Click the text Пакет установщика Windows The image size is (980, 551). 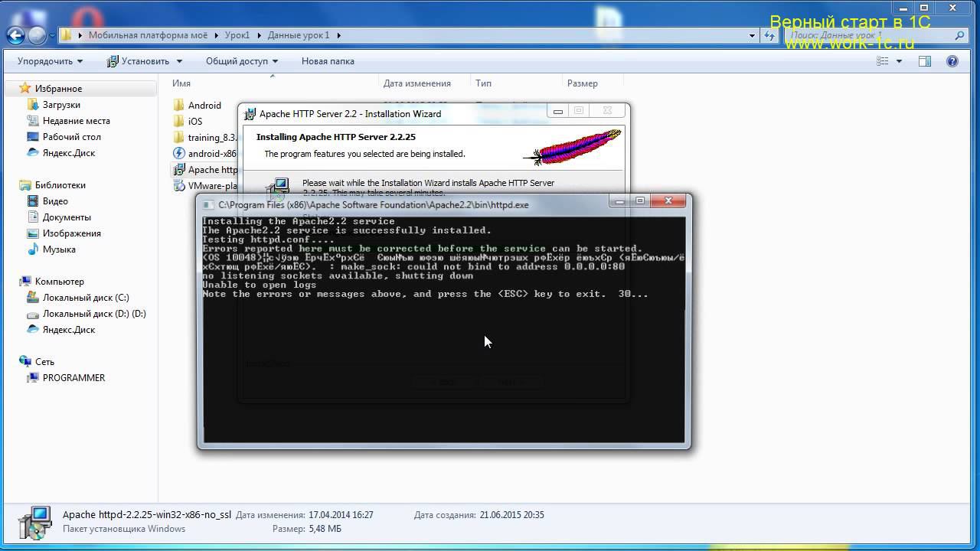tap(124, 529)
